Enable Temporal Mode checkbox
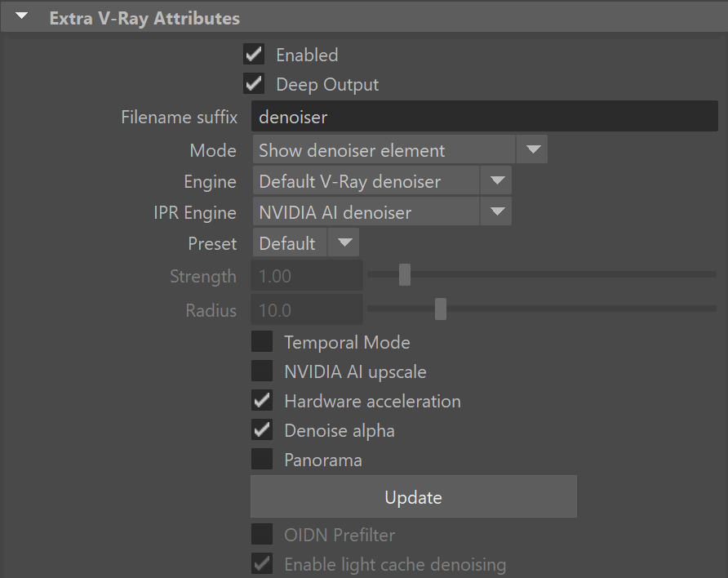The width and height of the screenshot is (728, 578). (262, 342)
